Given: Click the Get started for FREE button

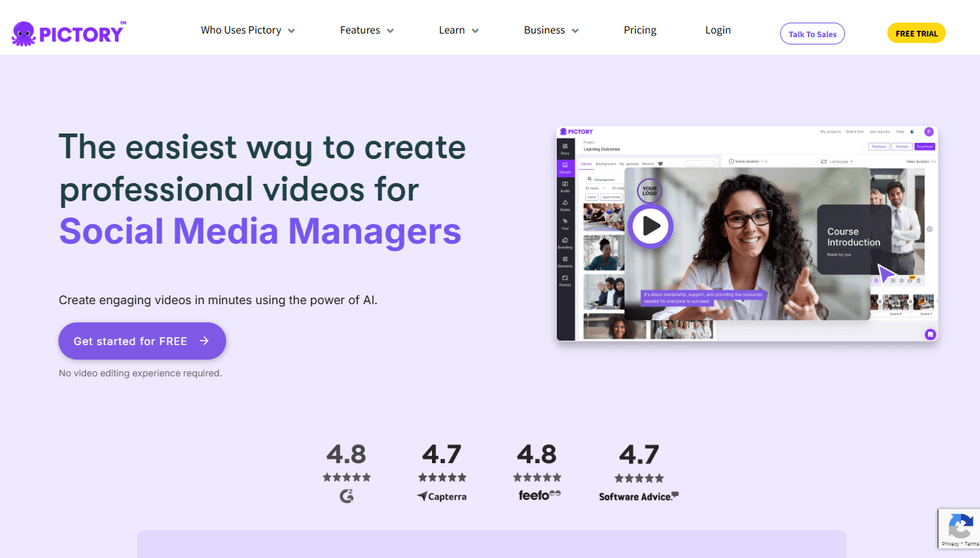Looking at the screenshot, I should [x=142, y=341].
